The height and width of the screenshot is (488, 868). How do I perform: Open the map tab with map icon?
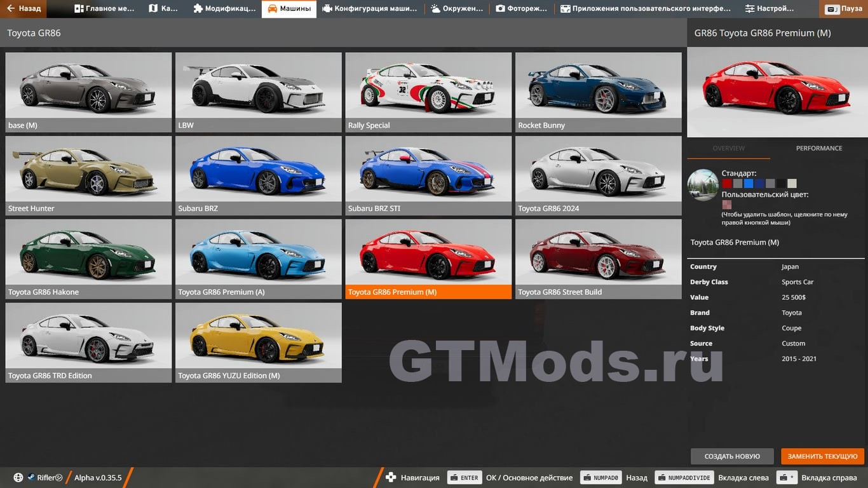pos(163,9)
